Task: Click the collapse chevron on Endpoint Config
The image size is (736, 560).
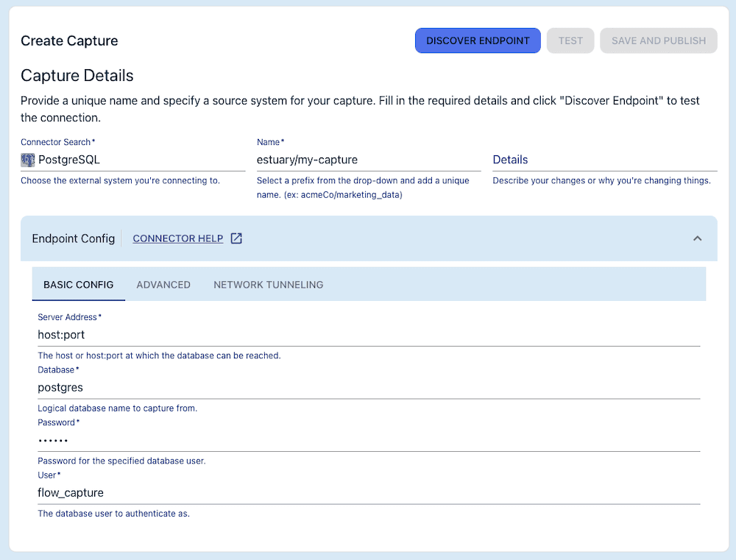Action: (697, 238)
